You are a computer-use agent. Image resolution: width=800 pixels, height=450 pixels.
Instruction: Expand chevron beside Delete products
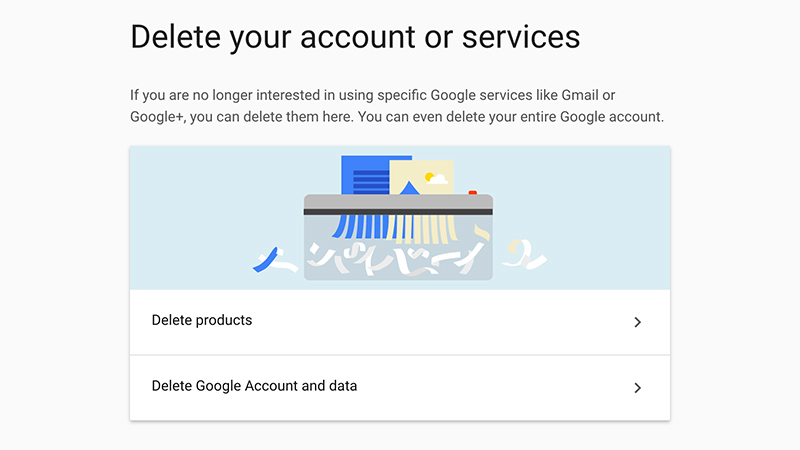click(x=637, y=322)
